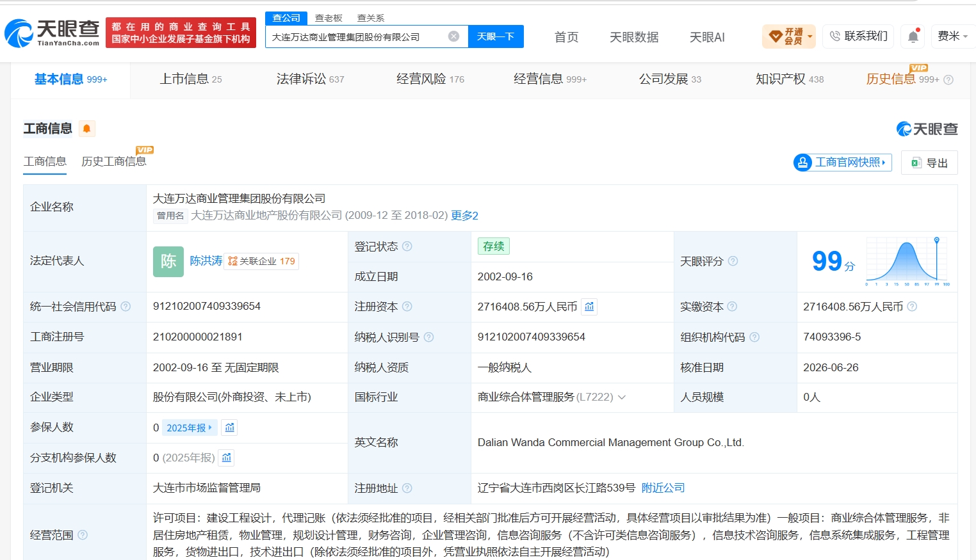Open the 知识产权 tab
This screenshot has height=560, width=976.
click(x=790, y=79)
